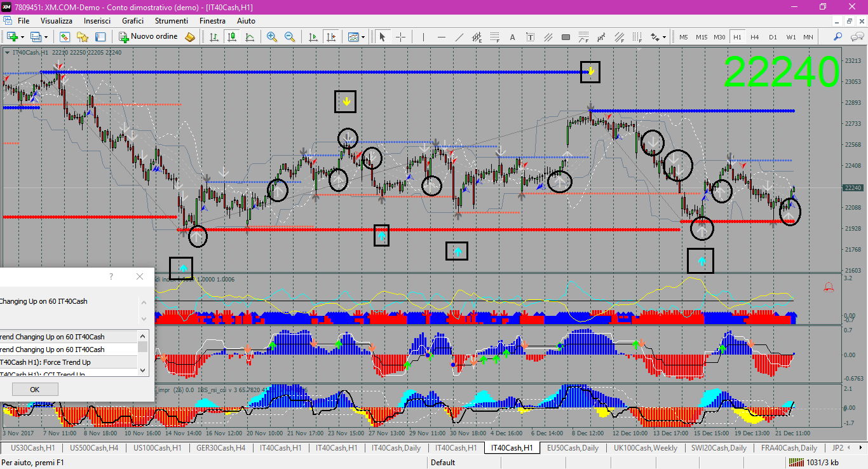Open the Aiuto menu
The height and width of the screenshot is (469, 868).
[x=246, y=21]
